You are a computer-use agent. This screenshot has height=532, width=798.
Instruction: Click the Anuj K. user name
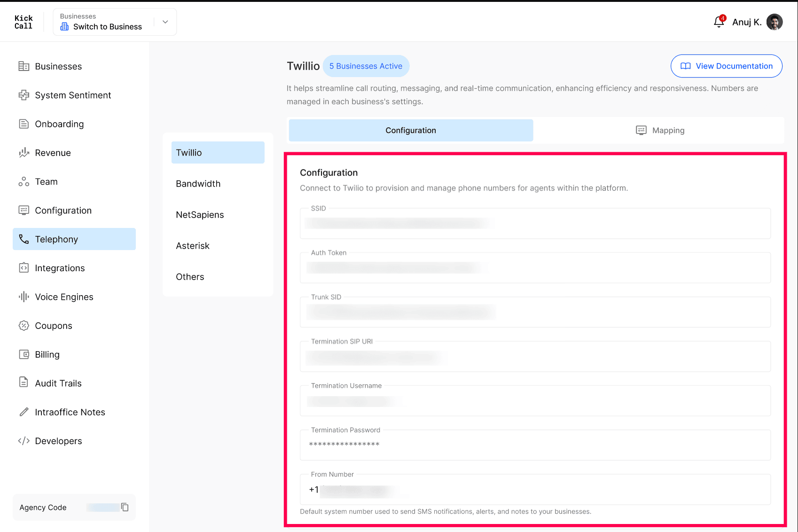coord(747,22)
